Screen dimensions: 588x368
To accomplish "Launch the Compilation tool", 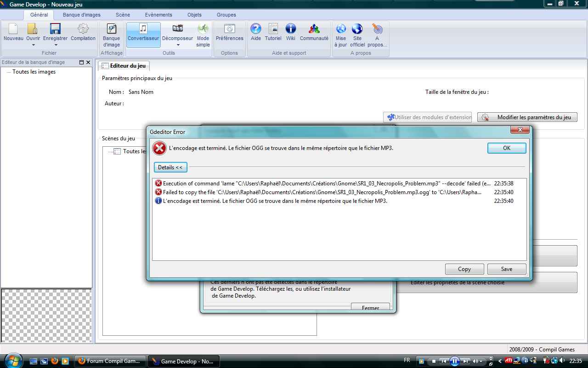I will [x=83, y=32].
